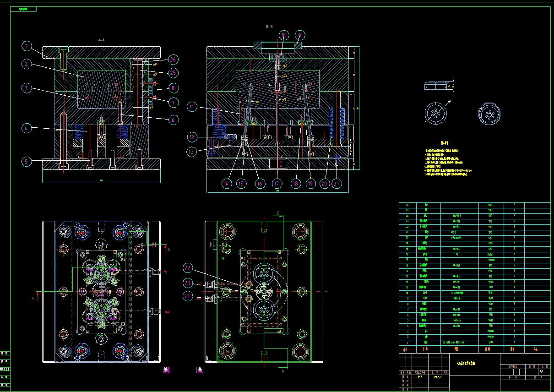Select part balloon number 9
The width and height of the screenshot is (554, 392).
click(x=300, y=35)
